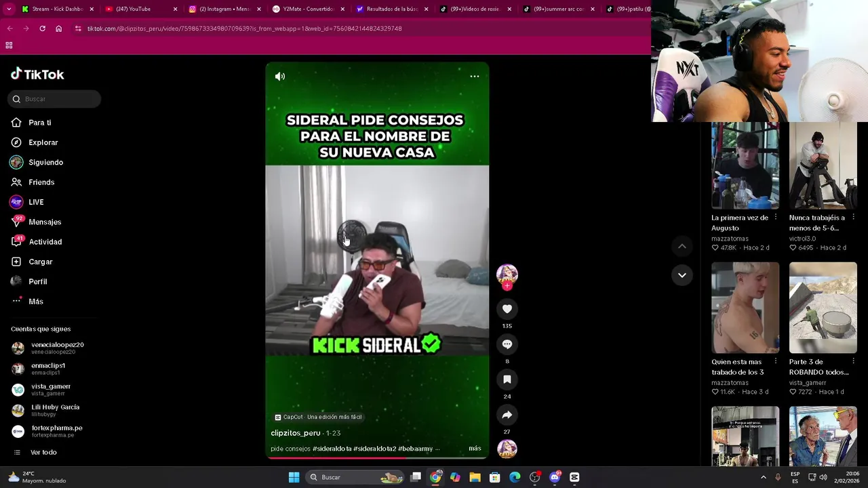
Task: Click the TikTok logo
Action: (x=37, y=75)
